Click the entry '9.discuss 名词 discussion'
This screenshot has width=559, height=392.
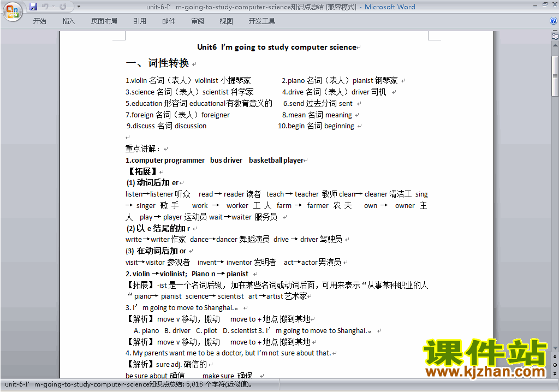click(x=166, y=126)
